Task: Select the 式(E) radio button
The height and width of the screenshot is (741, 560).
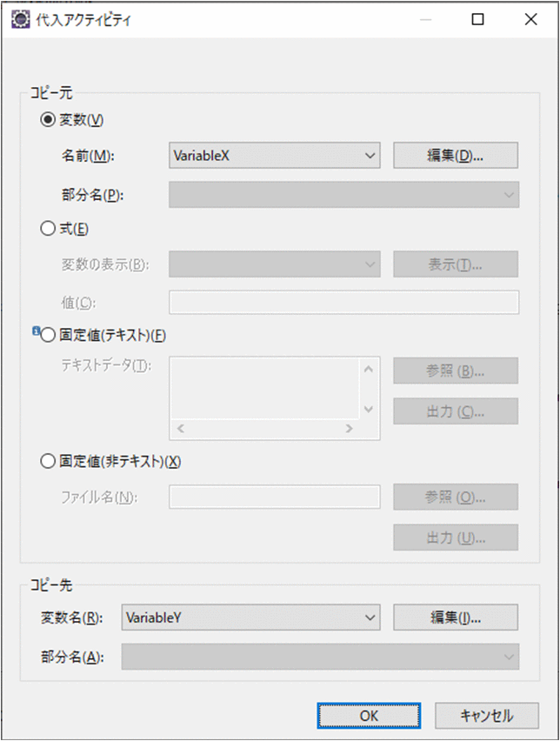Action: 48,228
